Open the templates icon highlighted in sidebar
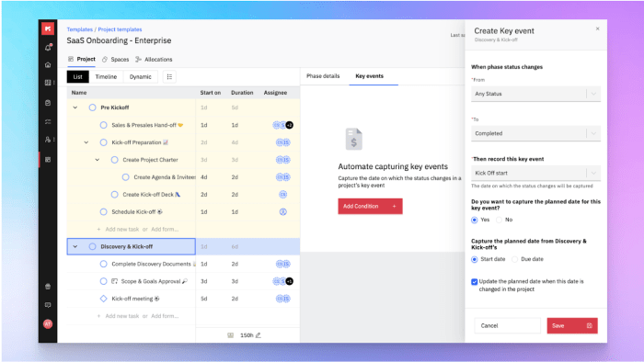The image size is (644, 362). coord(48,160)
